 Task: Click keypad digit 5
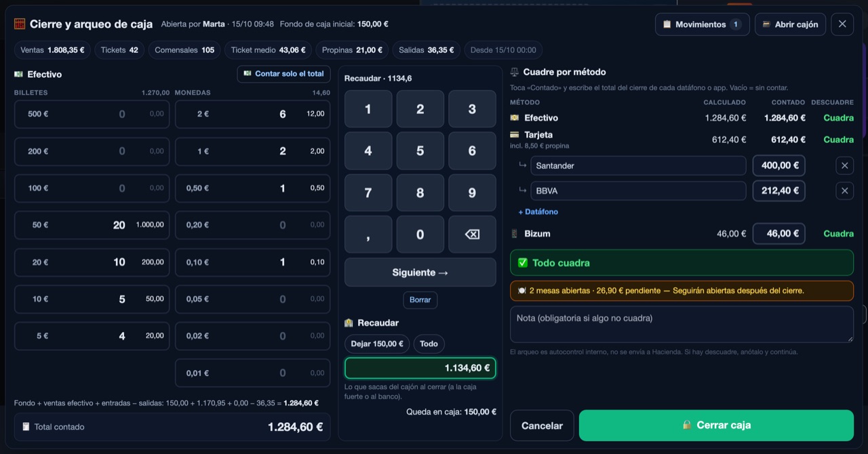[420, 151]
